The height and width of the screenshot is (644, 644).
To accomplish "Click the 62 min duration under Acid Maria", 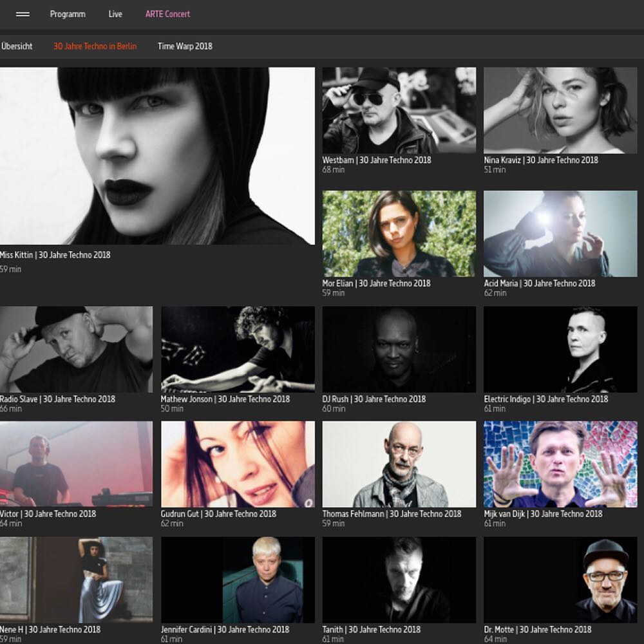I will tap(495, 293).
